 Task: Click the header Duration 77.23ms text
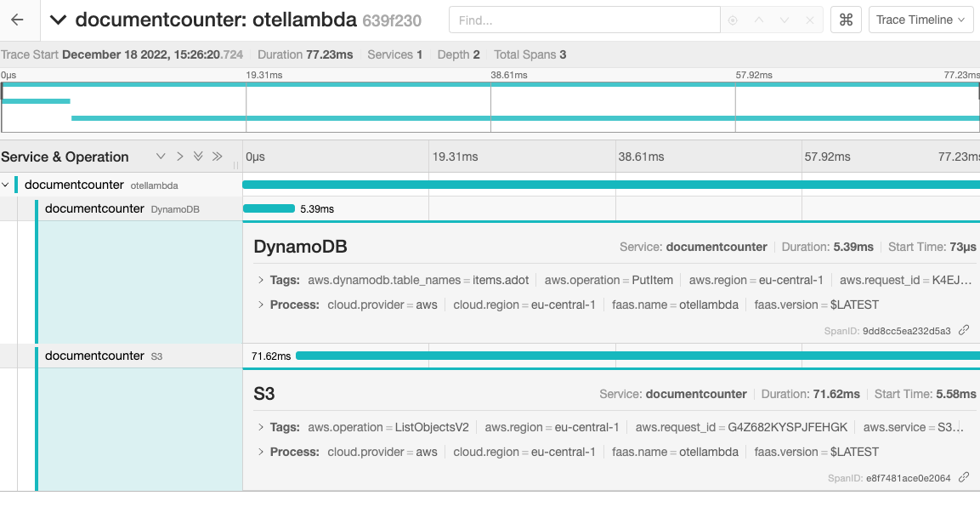tap(305, 54)
